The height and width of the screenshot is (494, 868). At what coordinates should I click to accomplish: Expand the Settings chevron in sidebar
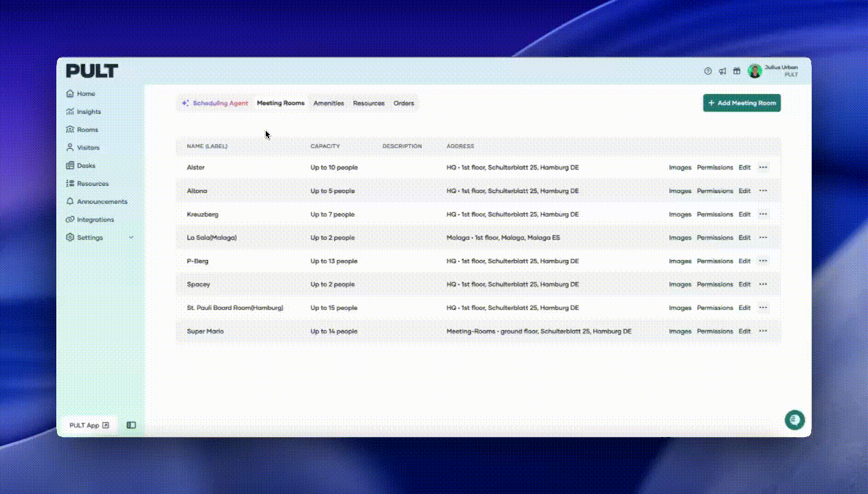pos(131,237)
